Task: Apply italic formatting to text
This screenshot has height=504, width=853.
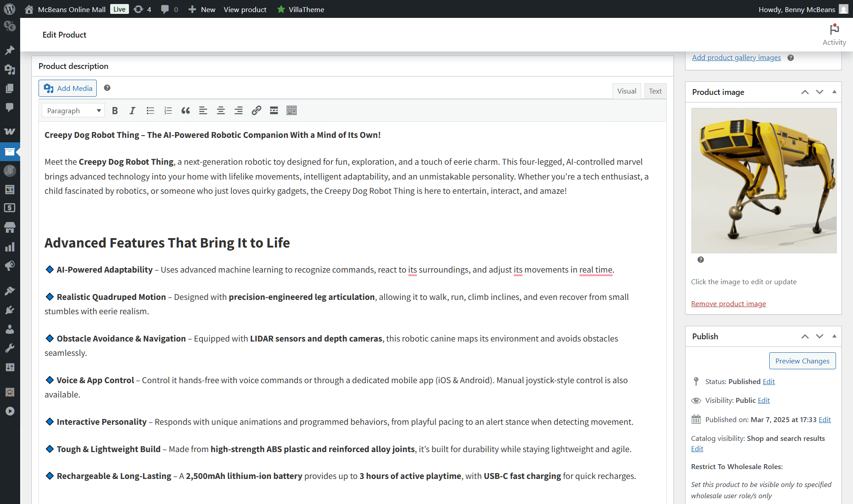Action: (132, 111)
